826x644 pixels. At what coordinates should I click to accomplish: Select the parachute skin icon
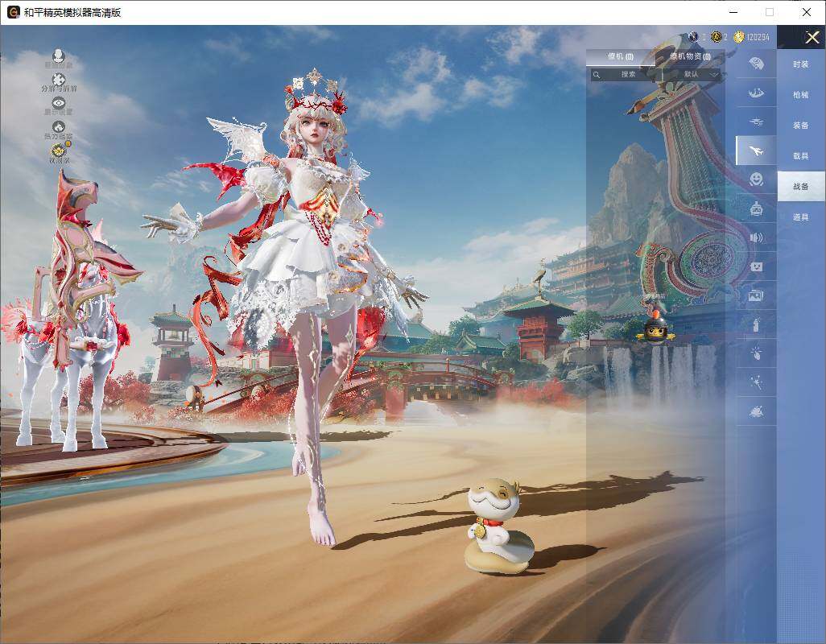(757, 64)
